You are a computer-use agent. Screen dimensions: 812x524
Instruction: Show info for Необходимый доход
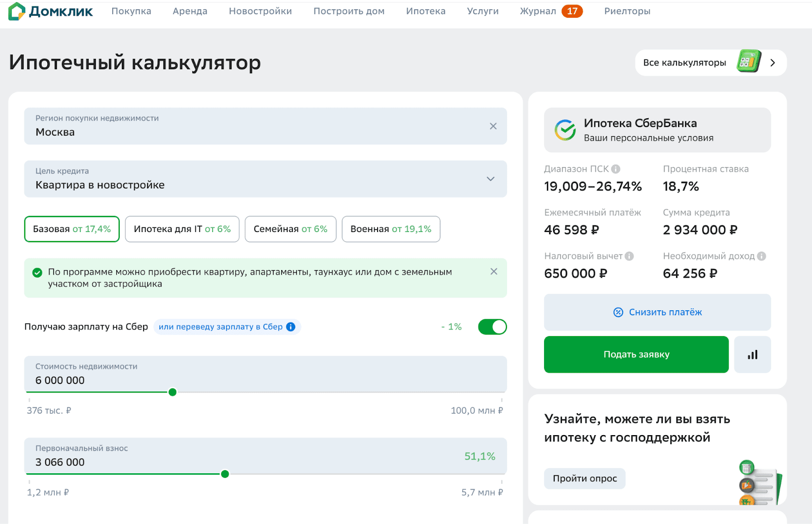761,256
